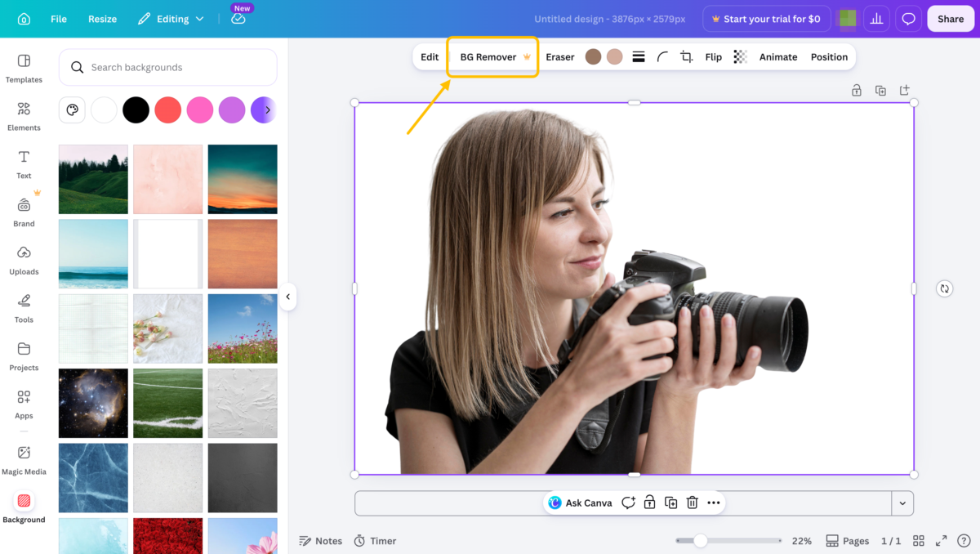Choose the pink background color
Screen dimensions: 980x554
200,109
